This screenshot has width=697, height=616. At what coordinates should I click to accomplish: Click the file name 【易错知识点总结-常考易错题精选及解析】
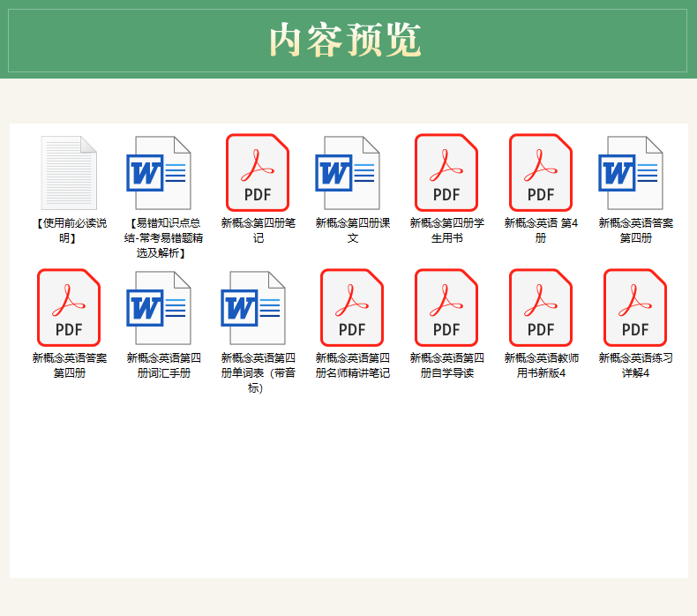(x=163, y=238)
